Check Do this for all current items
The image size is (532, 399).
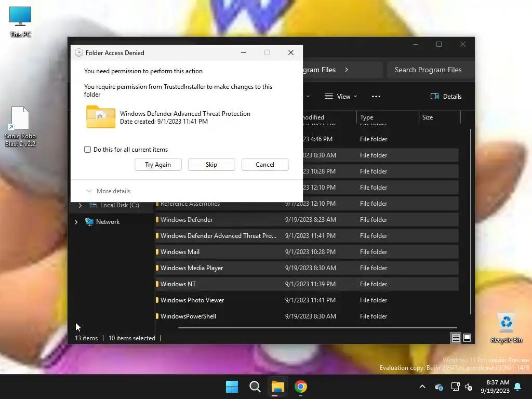click(x=87, y=149)
